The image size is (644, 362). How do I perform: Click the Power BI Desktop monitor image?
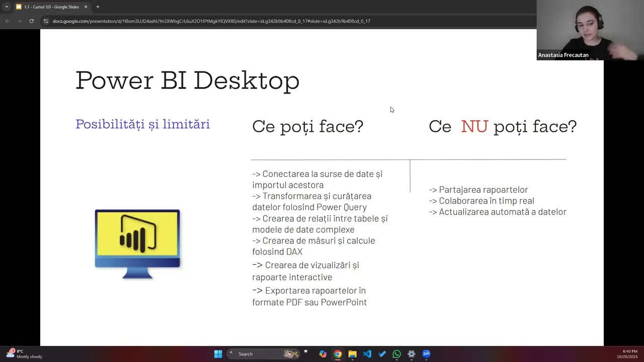click(137, 244)
